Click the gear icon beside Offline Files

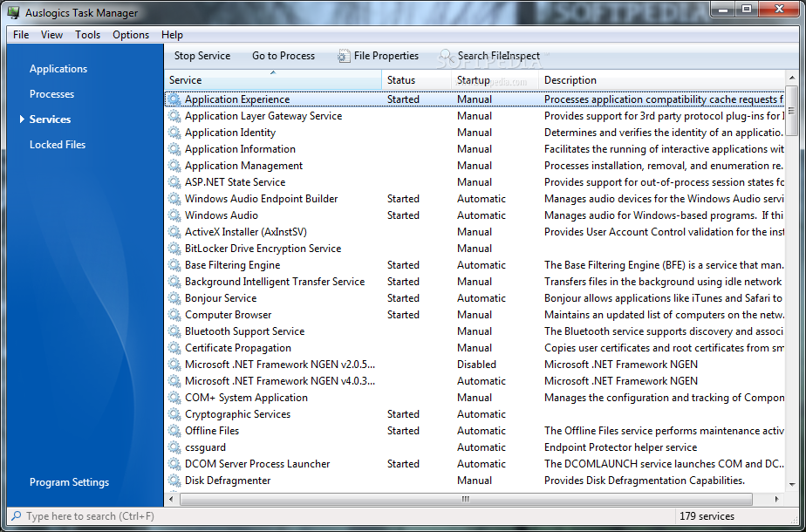[174, 431]
